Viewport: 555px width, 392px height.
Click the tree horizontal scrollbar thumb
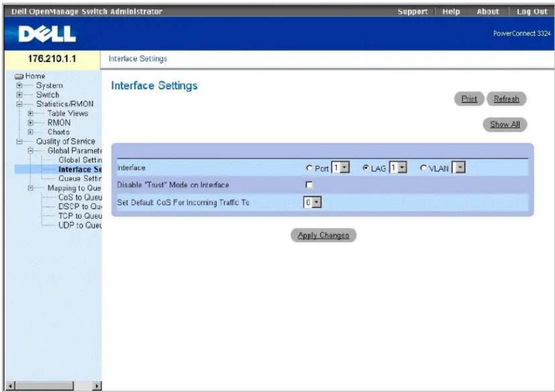tap(44, 385)
